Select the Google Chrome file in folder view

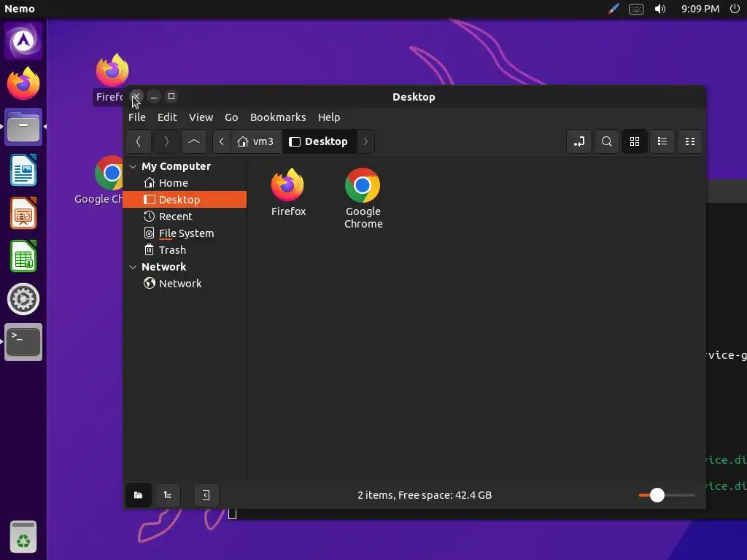[363, 198]
